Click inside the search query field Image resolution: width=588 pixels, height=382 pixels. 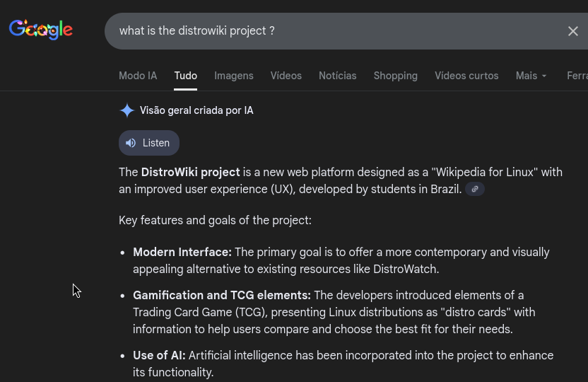coord(318,31)
